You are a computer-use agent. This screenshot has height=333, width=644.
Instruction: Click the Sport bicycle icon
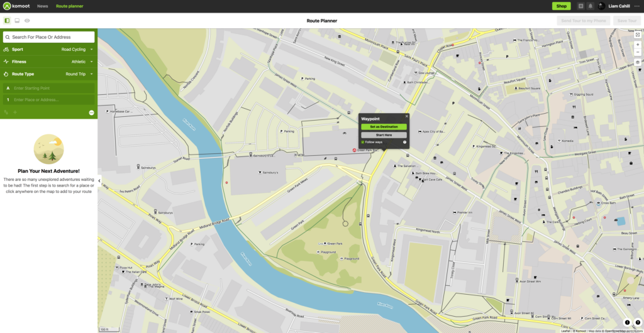[6, 49]
